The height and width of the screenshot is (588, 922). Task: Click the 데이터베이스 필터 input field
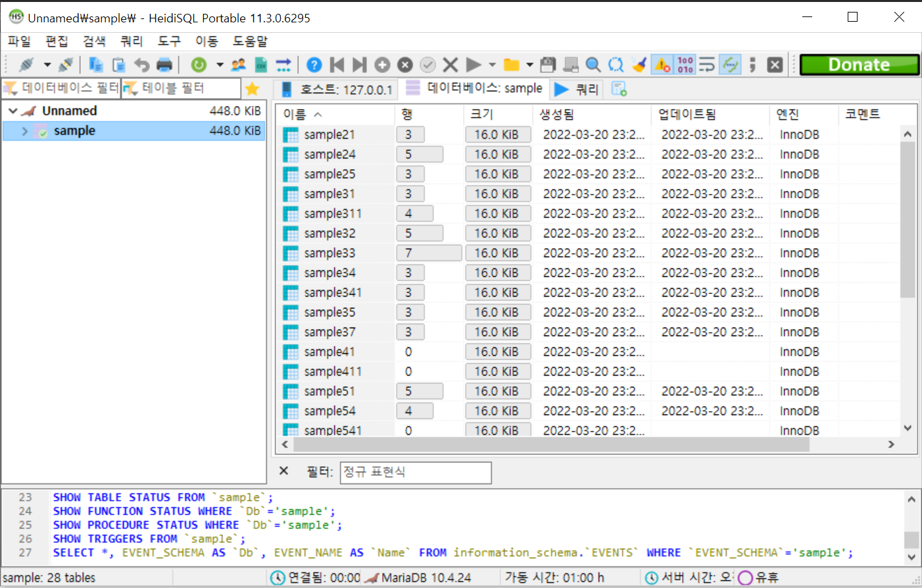pyautogui.click(x=61, y=88)
